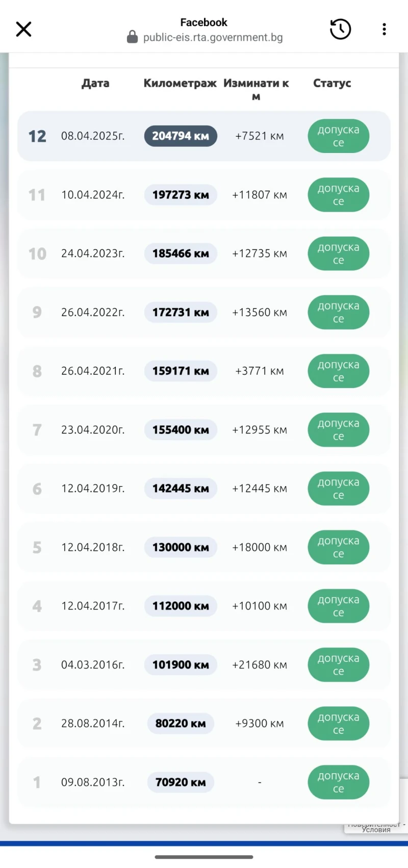Close the in-app browser with X icon
The image size is (408, 868).
[x=23, y=30]
